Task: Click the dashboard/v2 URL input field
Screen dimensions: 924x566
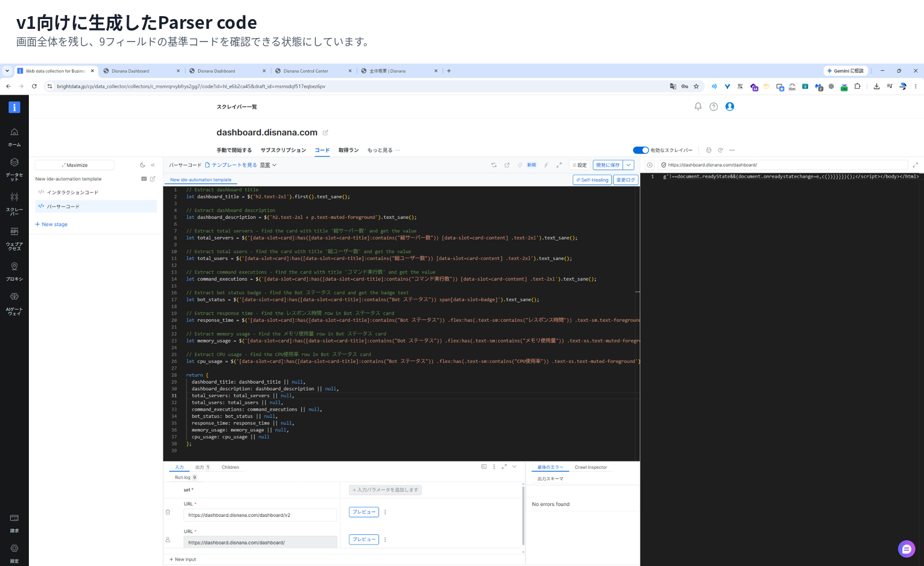Action: (x=260, y=515)
